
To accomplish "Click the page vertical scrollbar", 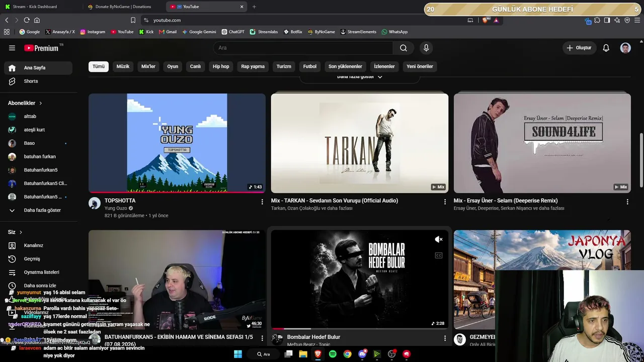I will (x=641, y=160).
